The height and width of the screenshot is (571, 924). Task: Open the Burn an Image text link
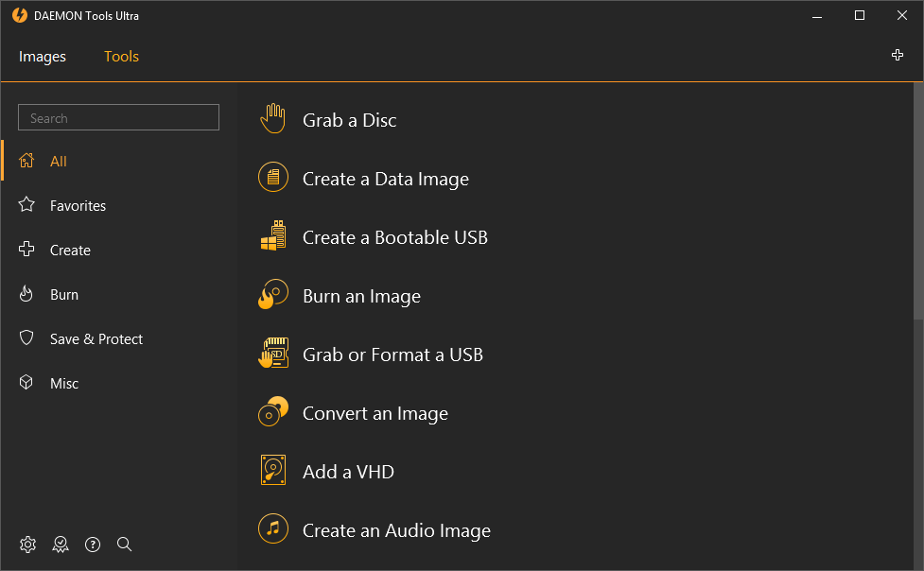tap(361, 297)
